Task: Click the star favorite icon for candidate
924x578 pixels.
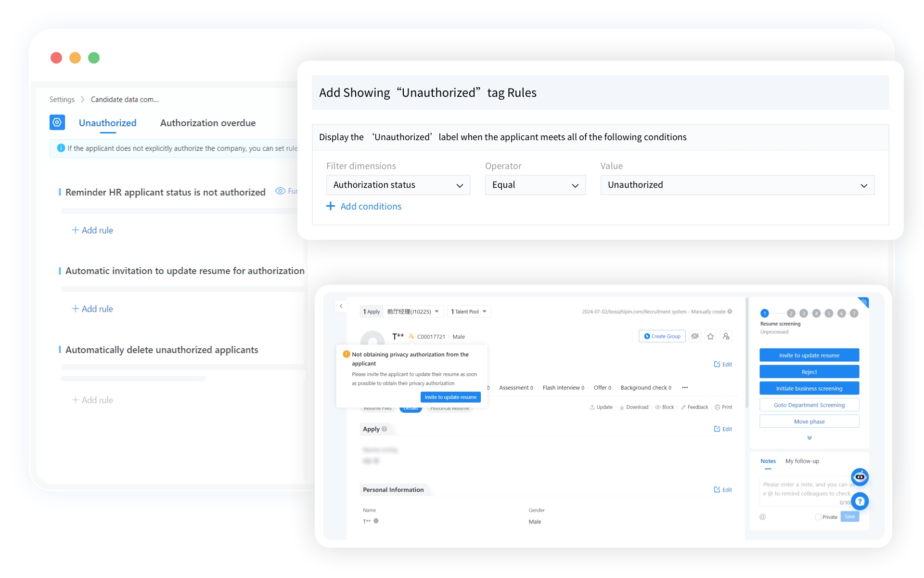Action: [x=710, y=337]
